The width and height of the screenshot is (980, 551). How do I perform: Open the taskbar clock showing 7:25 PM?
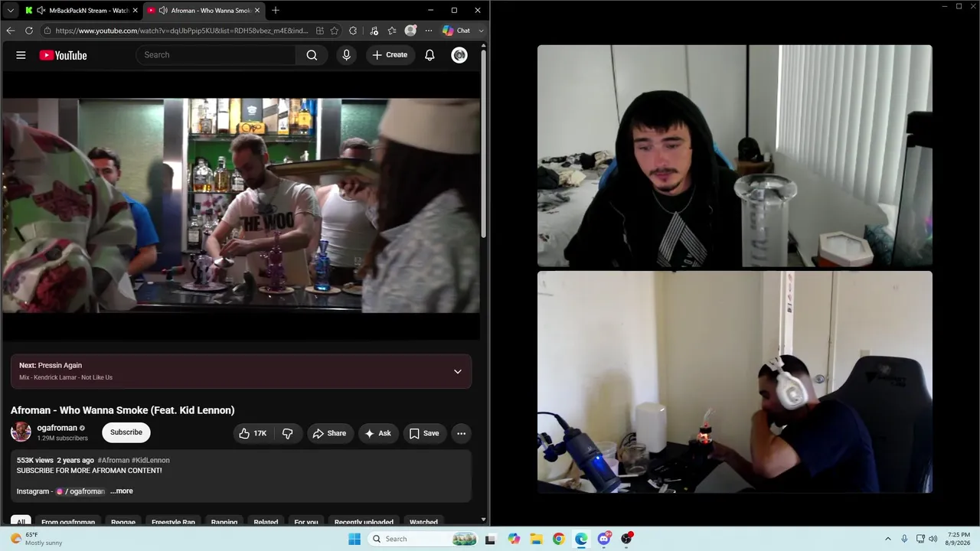click(x=959, y=539)
